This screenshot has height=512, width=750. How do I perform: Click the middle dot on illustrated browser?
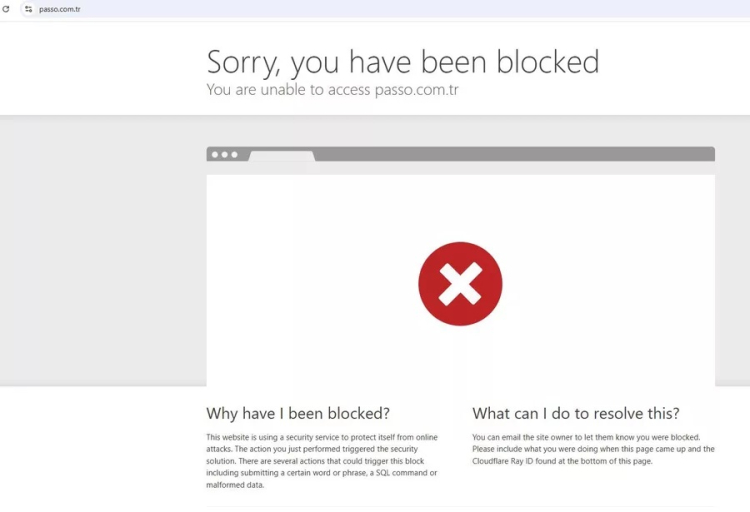pyautogui.click(x=224, y=155)
